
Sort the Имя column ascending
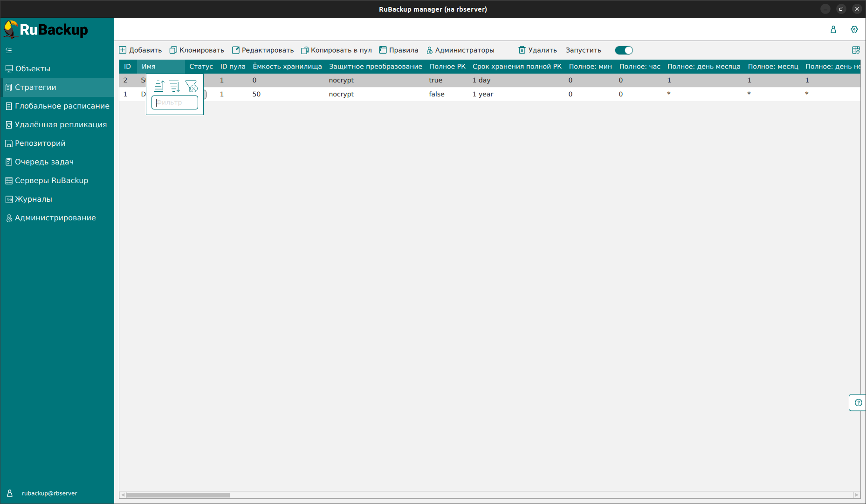click(x=159, y=86)
